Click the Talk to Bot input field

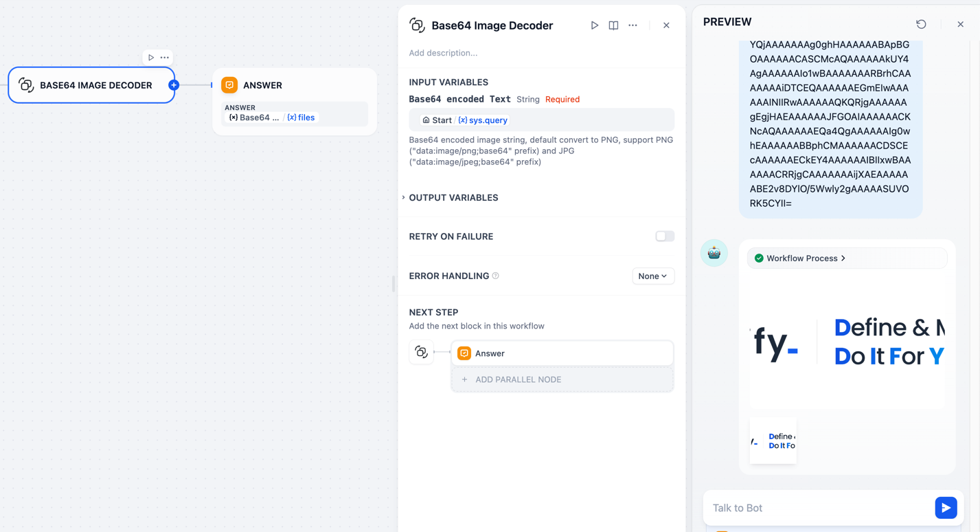[817, 508]
